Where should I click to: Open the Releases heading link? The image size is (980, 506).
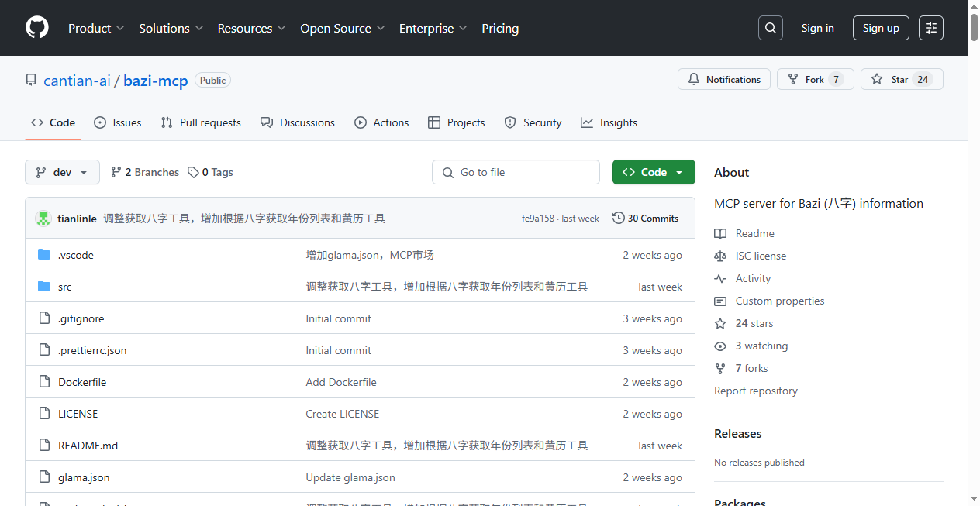[x=738, y=433]
